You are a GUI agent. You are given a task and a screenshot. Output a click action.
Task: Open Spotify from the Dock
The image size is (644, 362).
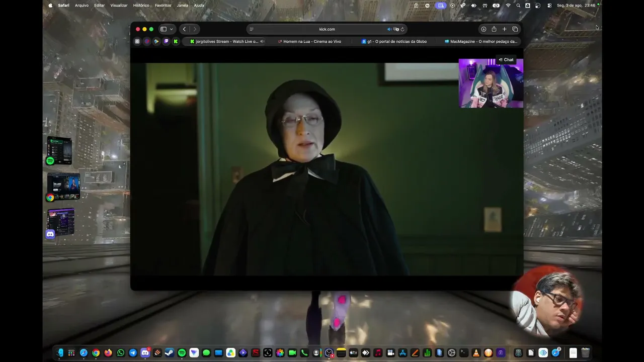coord(182,353)
